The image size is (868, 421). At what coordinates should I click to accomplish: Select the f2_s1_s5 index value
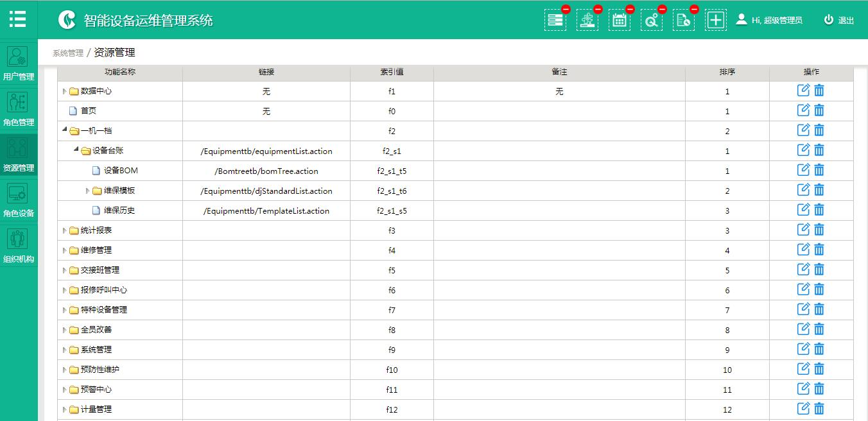coord(392,211)
